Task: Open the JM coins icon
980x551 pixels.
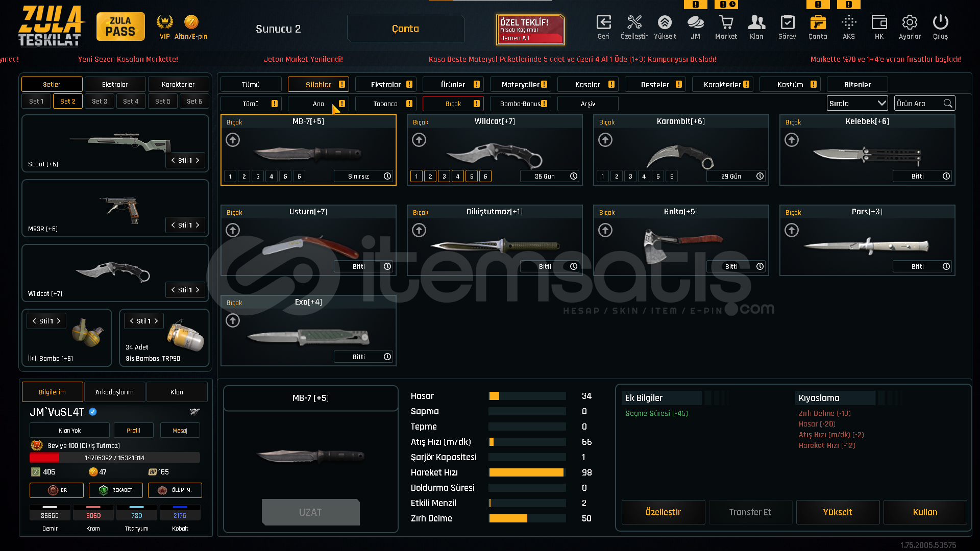Action: click(x=695, y=22)
